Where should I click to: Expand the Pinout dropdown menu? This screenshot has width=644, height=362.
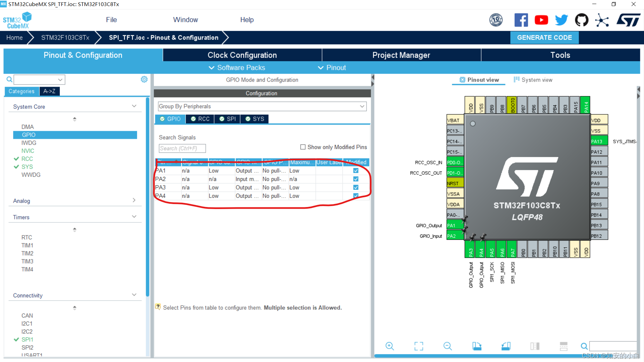coord(332,68)
